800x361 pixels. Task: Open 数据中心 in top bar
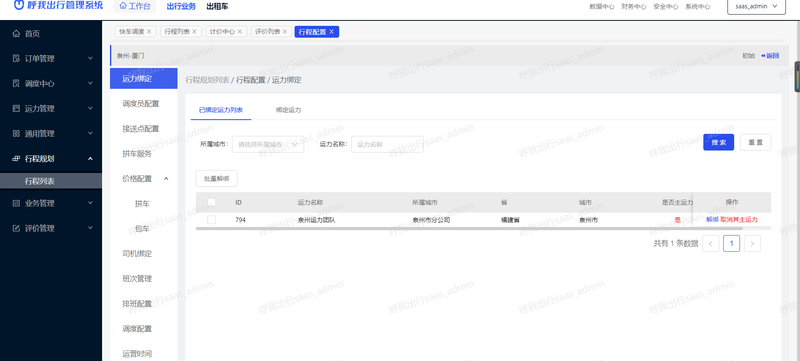coord(602,7)
